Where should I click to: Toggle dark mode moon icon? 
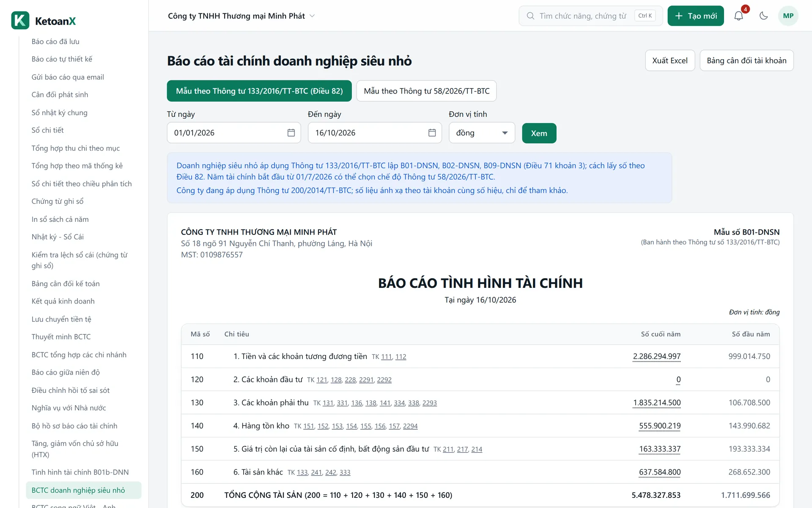763,16
